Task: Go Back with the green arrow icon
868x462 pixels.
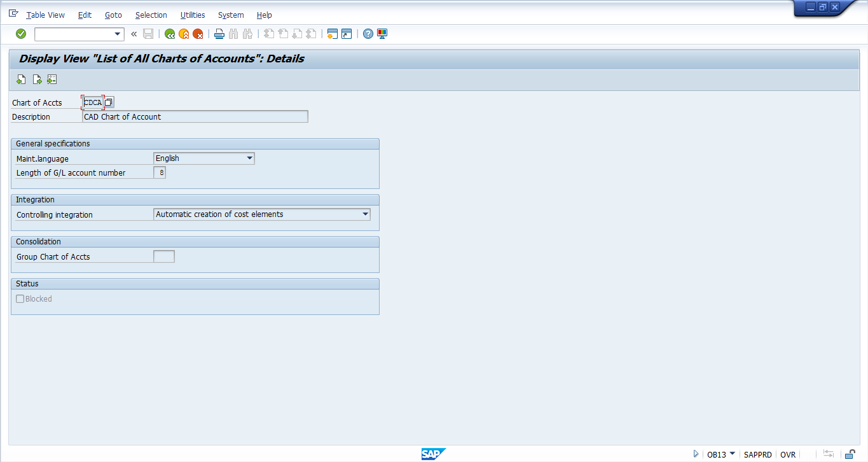Action: (170, 34)
